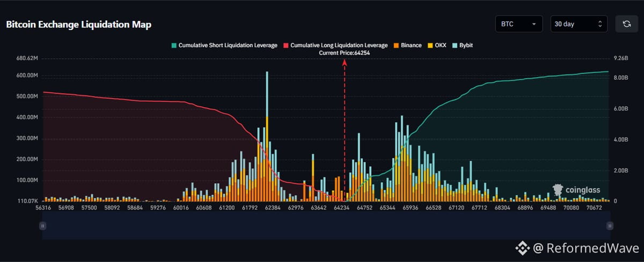Toggle the Bybit legend series

coord(463,46)
